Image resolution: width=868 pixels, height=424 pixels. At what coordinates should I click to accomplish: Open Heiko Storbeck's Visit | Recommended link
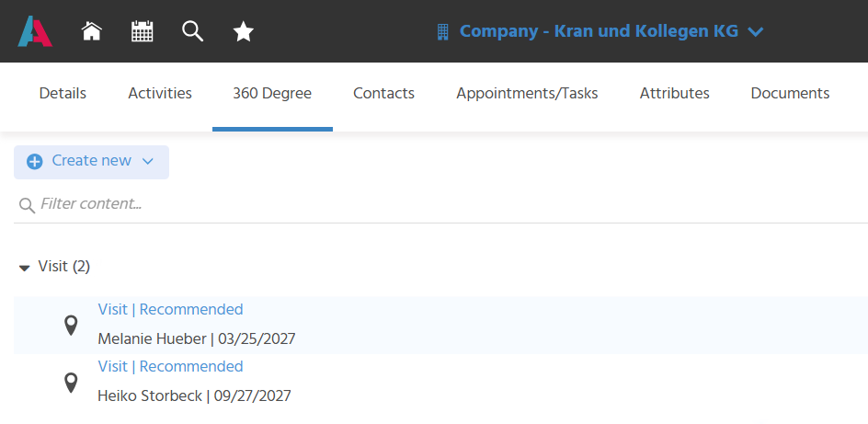pyautogui.click(x=170, y=366)
